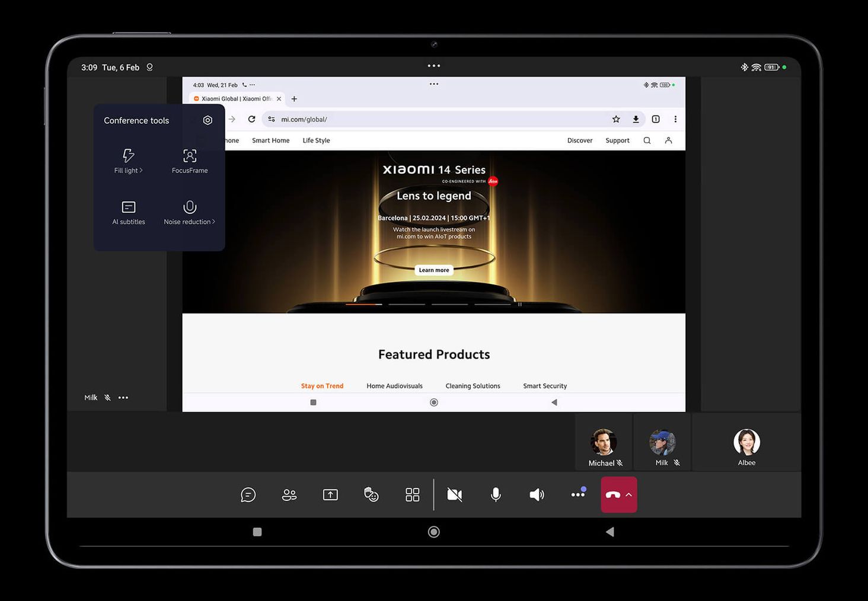Expand the Noise reduction options
Viewport: 868px width, 601px height.
point(190,212)
